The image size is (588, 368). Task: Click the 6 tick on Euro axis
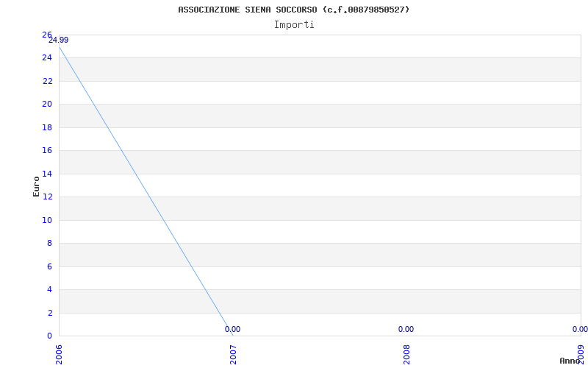[49, 266]
